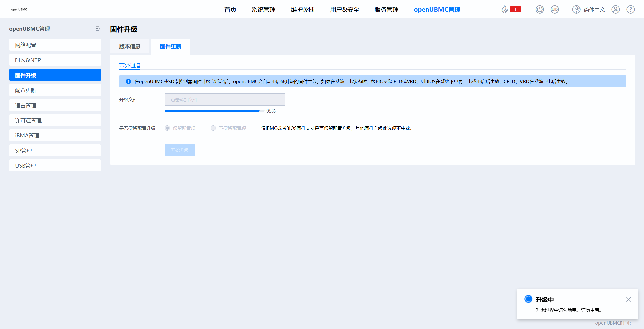Click the blue info icon in notice banner
This screenshot has height=329, width=644.
128,81
